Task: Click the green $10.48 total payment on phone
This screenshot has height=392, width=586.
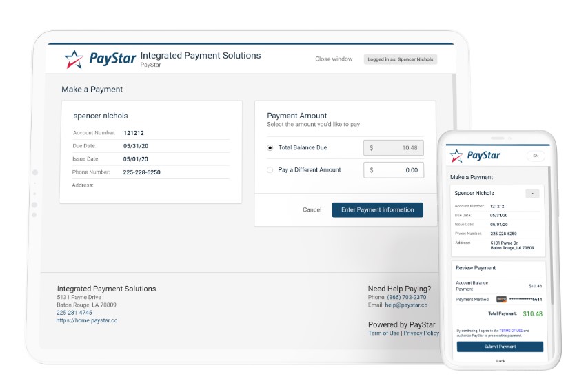Action: (532, 314)
